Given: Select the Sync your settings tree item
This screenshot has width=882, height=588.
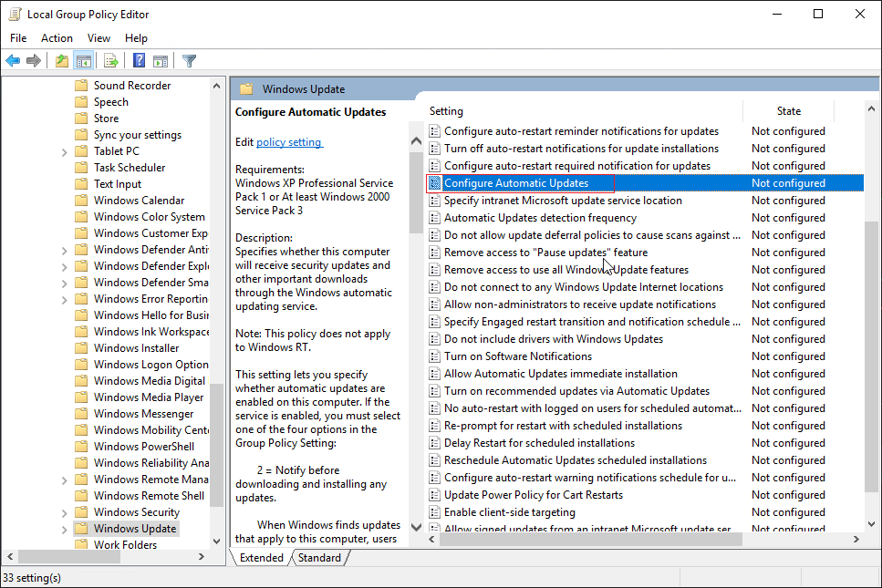Looking at the screenshot, I should coord(137,135).
